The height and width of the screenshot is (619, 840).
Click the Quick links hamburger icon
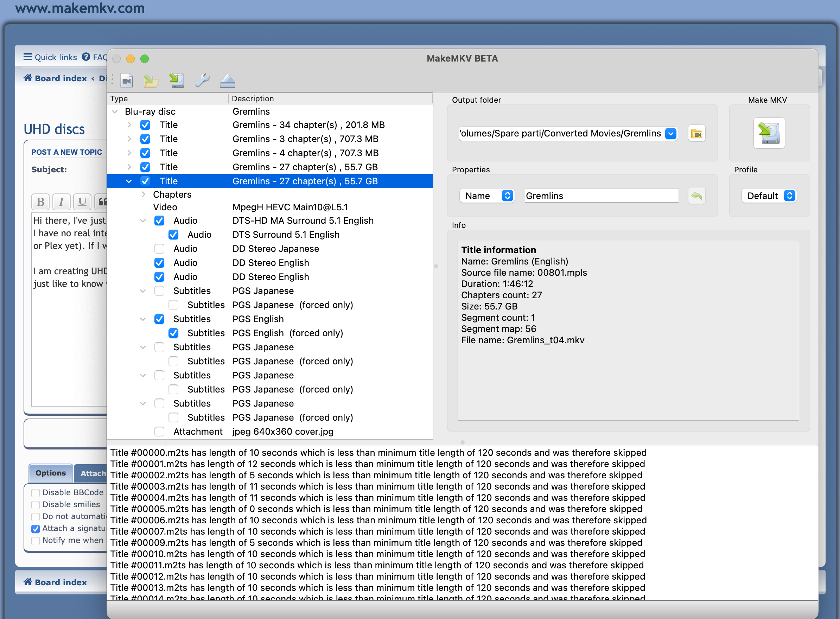(28, 57)
